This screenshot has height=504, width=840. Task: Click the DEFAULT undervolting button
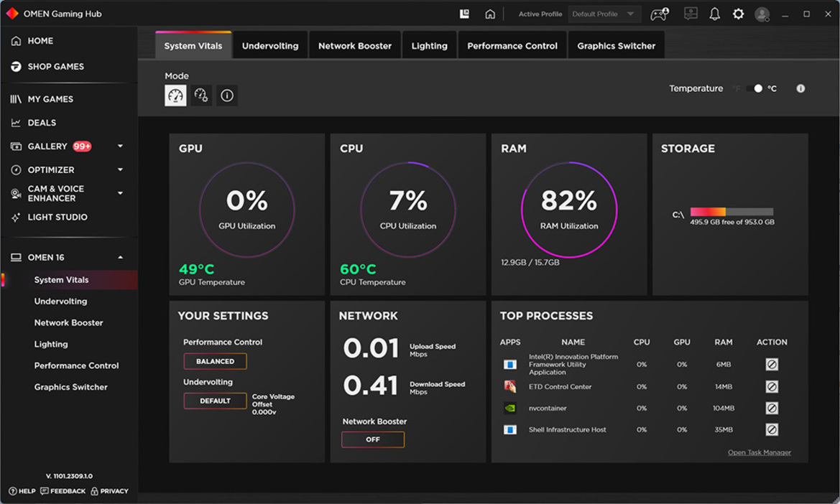(x=215, y=401)
